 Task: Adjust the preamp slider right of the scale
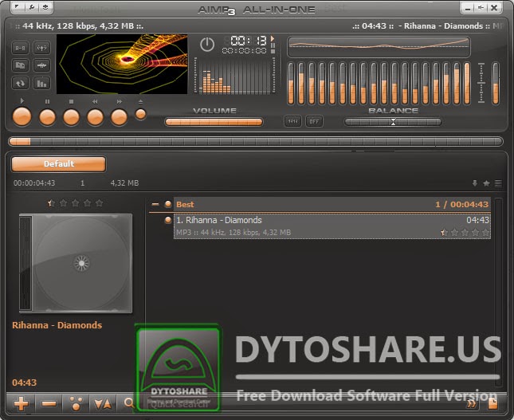coord(496,84)
